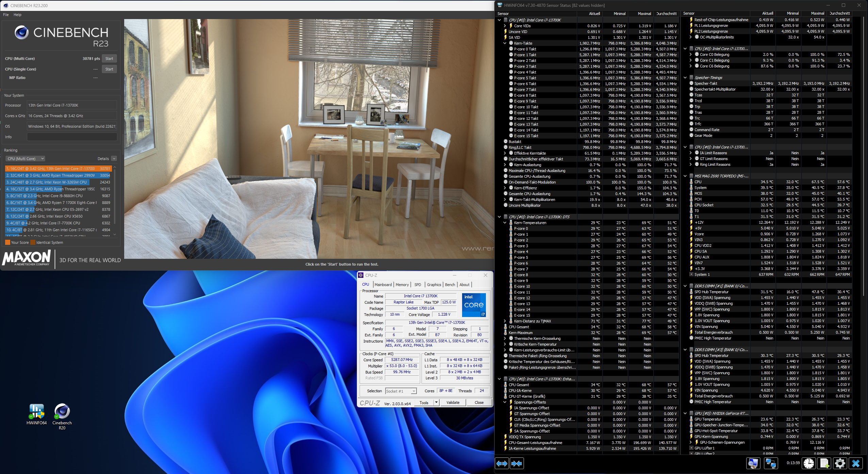The height and width of the screenshot is (474, 868).
Task: Open the CPU (Multi Core) ranking dropdown
Action: point(26,159)
